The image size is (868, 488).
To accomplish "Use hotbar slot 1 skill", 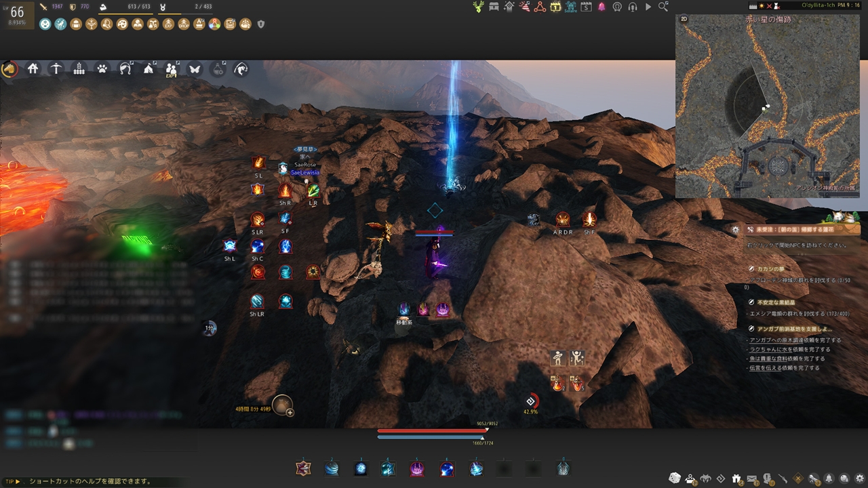I will tap(302, 468).
